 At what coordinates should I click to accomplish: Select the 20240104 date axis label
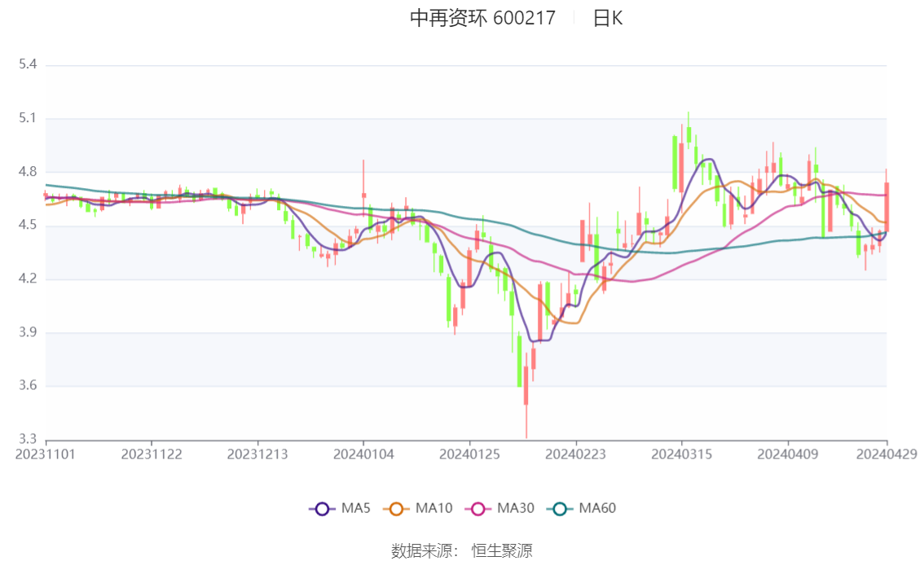coord(363,454)
